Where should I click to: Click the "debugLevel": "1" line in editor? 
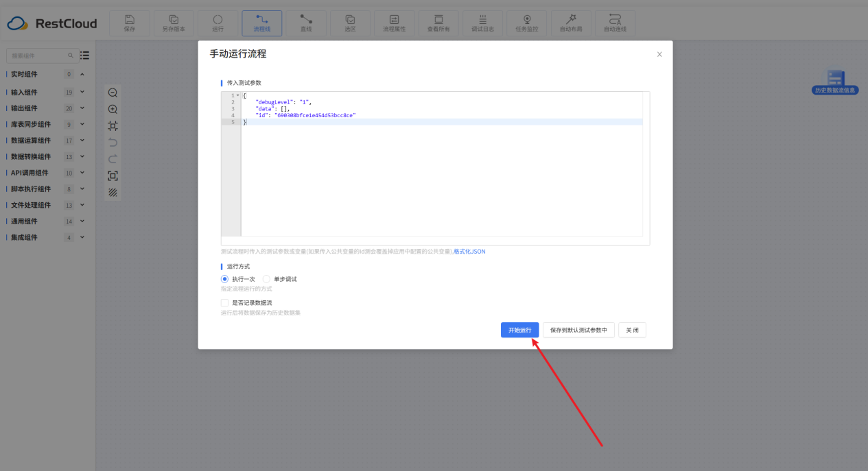click(283, 101)
